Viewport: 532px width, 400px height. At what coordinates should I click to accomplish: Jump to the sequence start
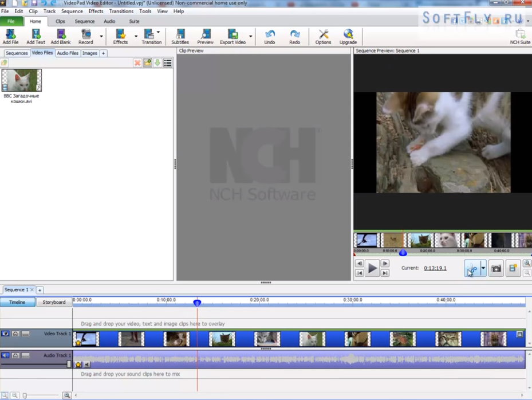360,273
